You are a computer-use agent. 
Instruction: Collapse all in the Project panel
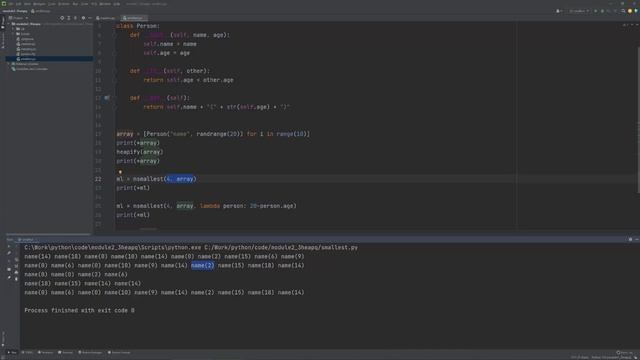(75, 18)
